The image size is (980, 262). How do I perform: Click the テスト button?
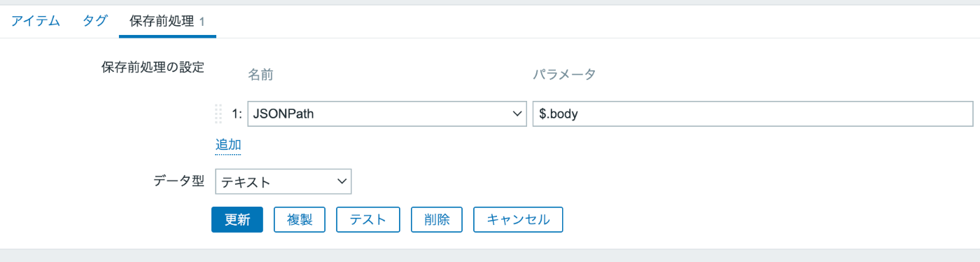coord(368,219)
